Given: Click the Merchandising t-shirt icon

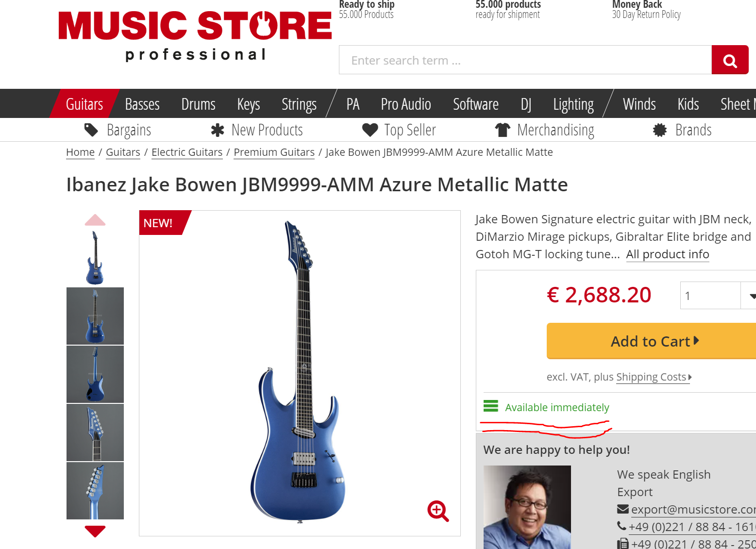Looking at the screenshot, I should (503, 130).
